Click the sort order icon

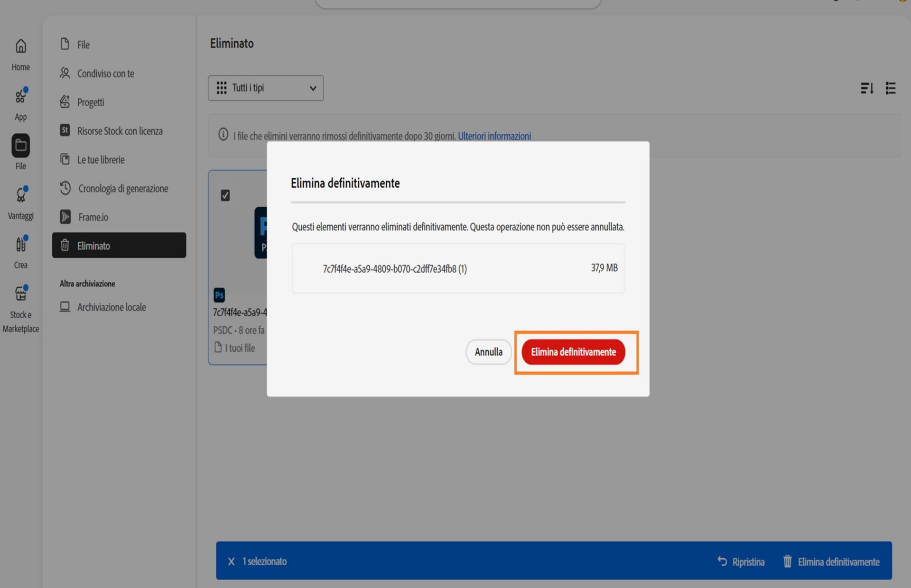coord(867,88)
